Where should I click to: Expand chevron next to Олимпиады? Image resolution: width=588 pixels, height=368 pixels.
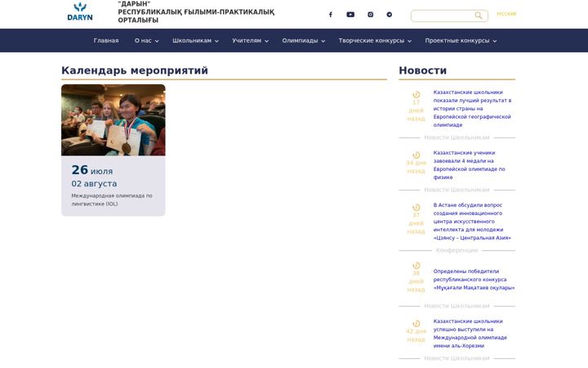point(323,41)
